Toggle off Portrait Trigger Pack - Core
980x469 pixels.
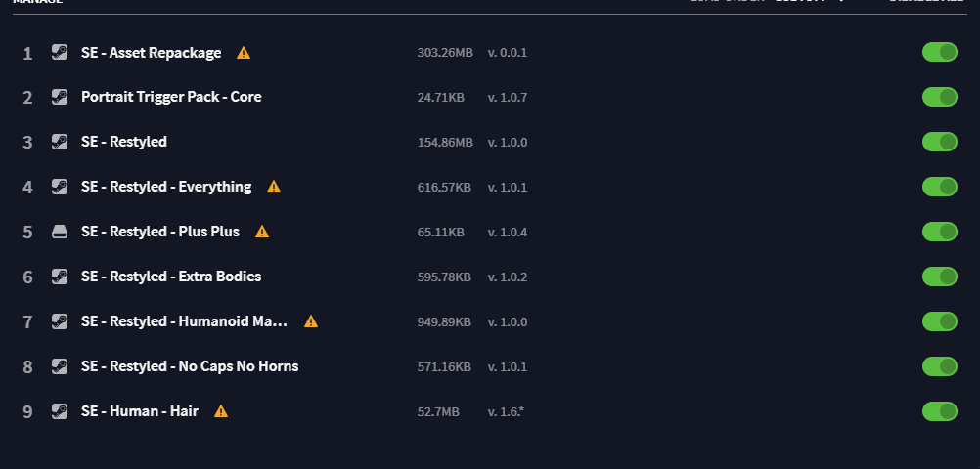(x=939, y=97)
